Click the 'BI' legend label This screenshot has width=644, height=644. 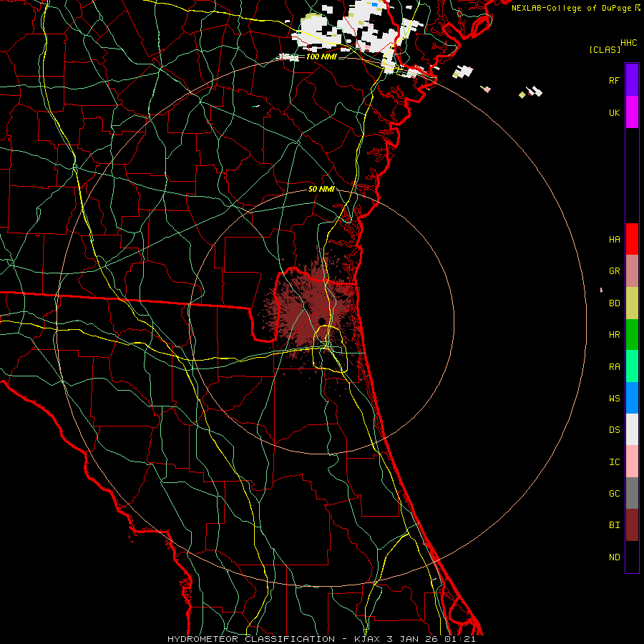(614, 525)
